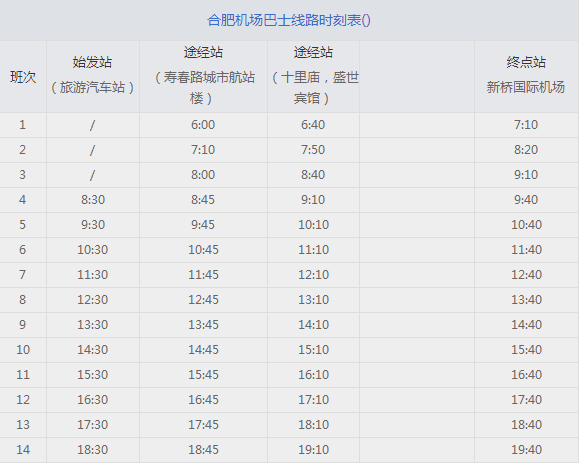
Task: Click row number 14 in the 班次 column
Action: [23, 450]
